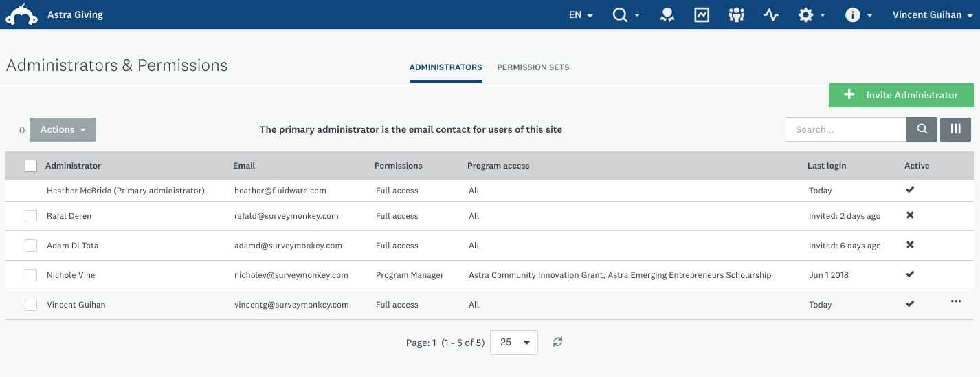
Task: Click the name 'Rafal Deren'
Action: (69, 216)
